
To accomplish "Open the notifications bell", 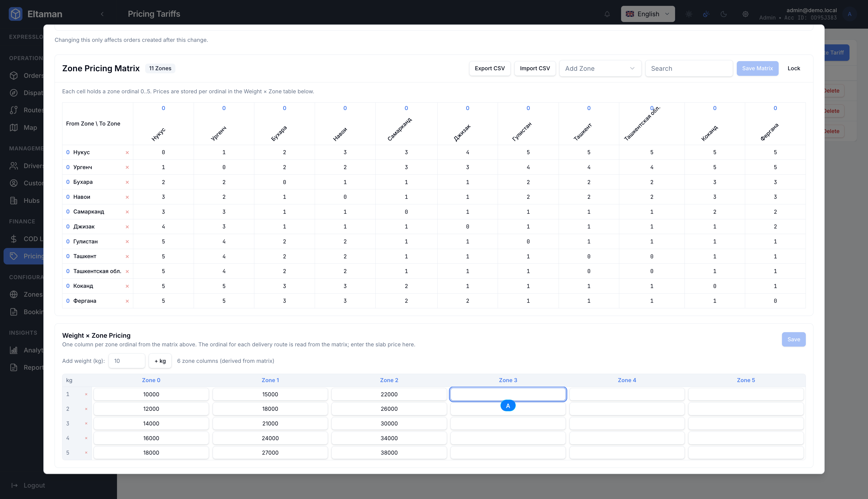I will click(x=607, y=14).
